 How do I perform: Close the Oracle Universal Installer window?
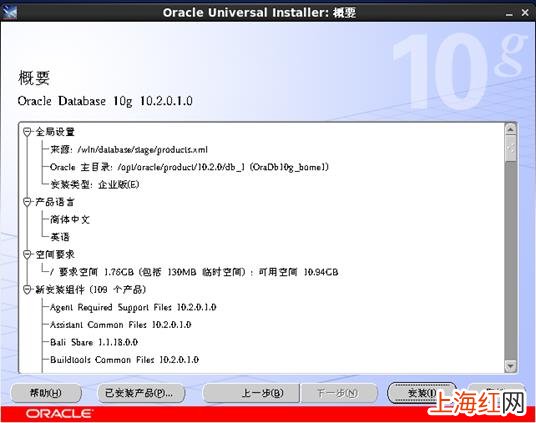click(525, 13)
